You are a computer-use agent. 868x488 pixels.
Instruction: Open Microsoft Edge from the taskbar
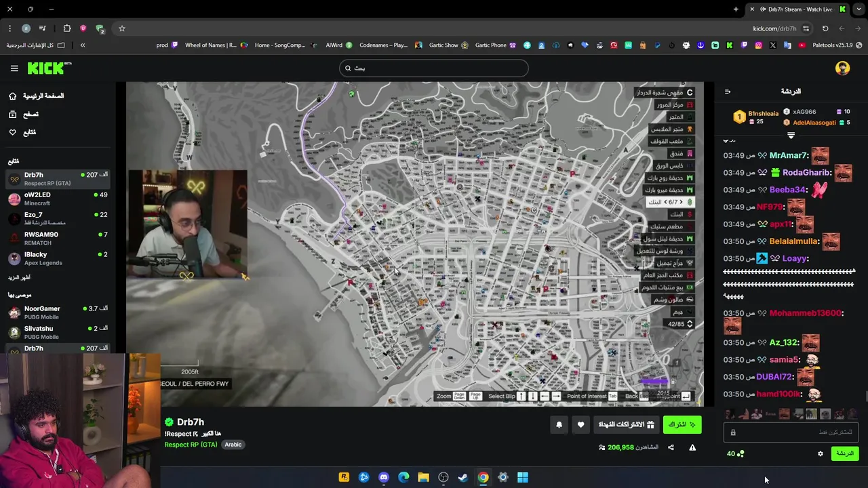click(x=403, y=477)
